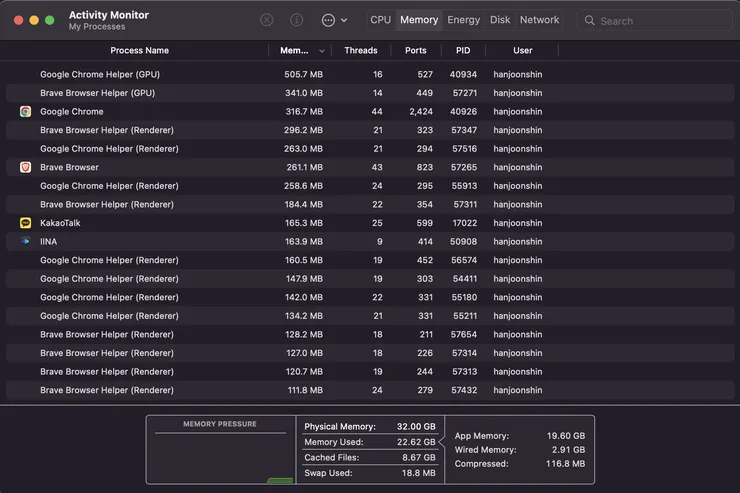This screenshot has width=740, height=493.
Task: Select Brave Helper Renderer using 120.7 MB
Action: 370,371
